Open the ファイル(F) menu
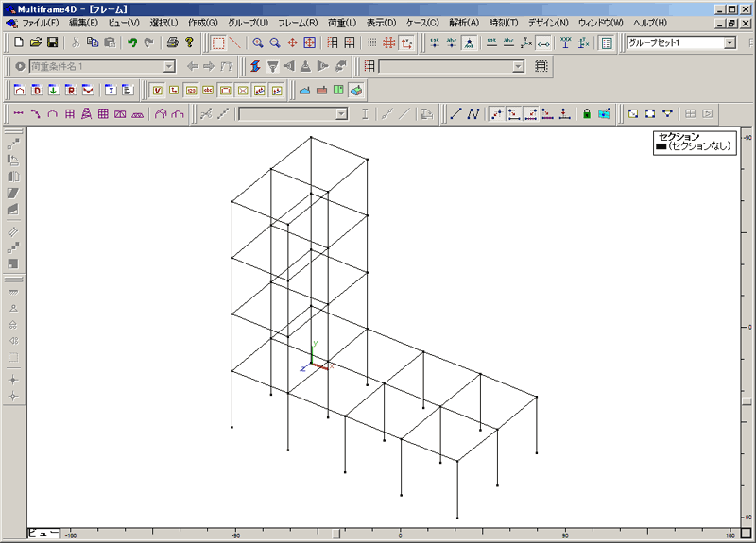 tap(40, 21)
